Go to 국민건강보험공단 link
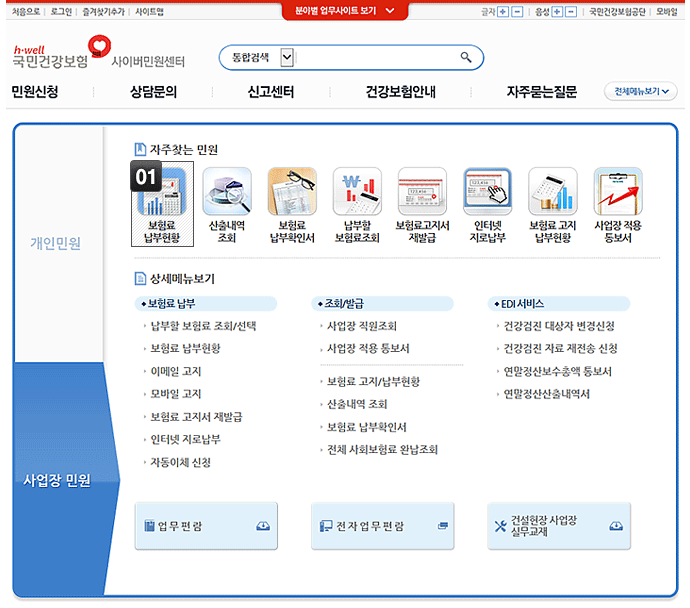 (617, 12)
